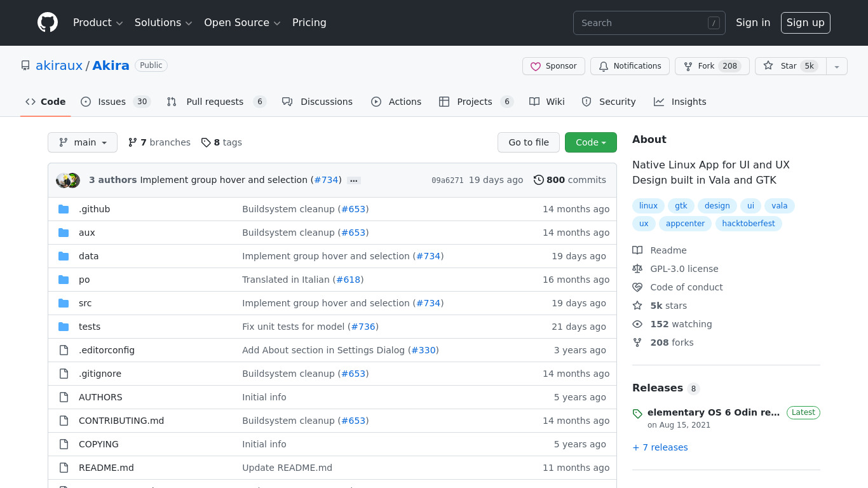
Task: Click the book icon next to Readme
Action: click(637, 250)
